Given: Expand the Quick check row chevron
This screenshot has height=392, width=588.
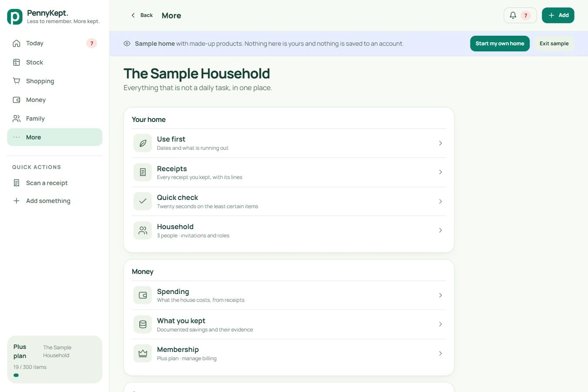Looking at the screenshot, I should tap(440, 201).
